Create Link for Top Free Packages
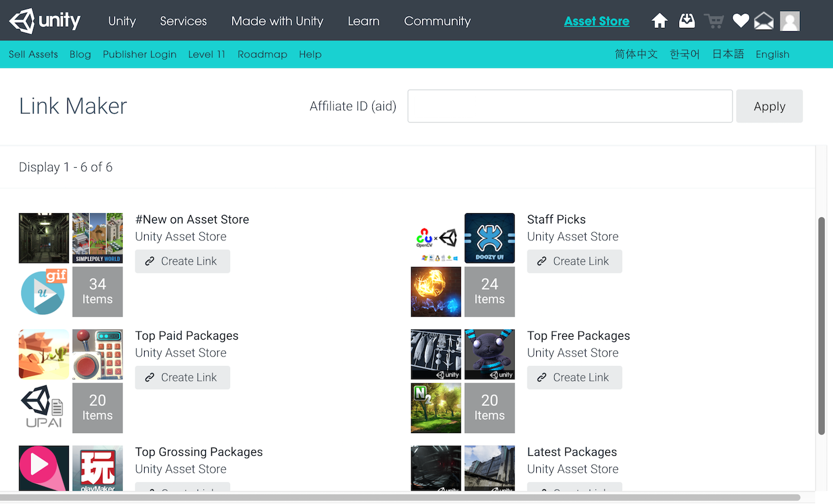This screenshot has height=504, width=833. 575,377
